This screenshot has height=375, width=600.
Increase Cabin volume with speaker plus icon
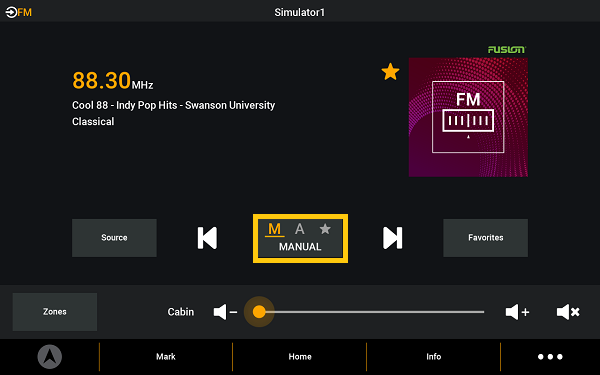click(x=517, y=312)
